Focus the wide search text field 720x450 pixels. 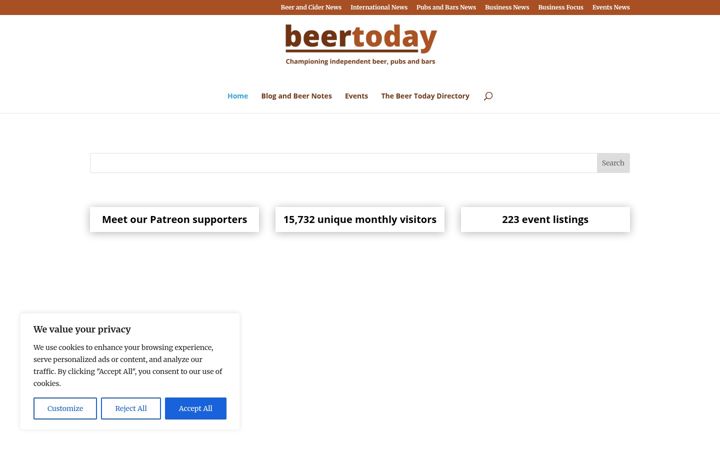pyautogui.click(x=343, y=163)
